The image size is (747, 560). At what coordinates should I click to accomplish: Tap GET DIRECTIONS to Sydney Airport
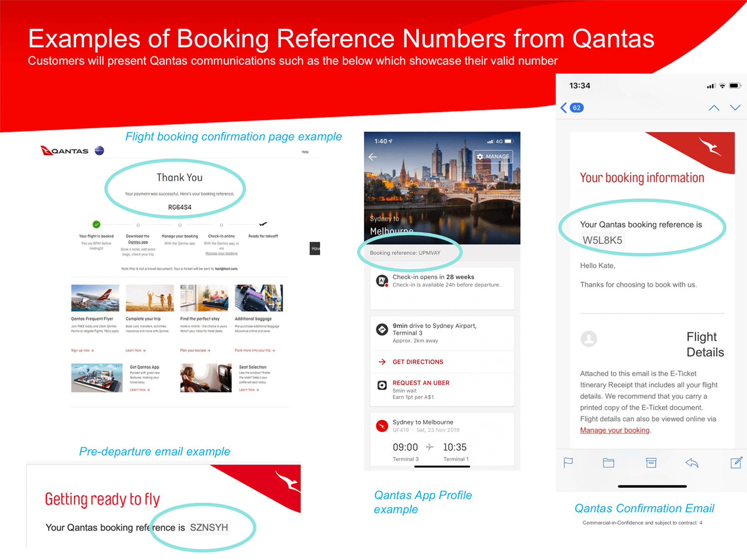(418, 362)
